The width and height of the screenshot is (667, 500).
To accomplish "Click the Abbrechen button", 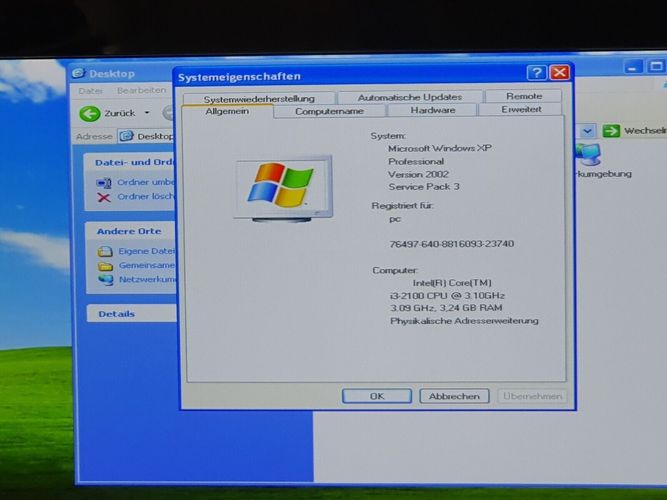I will tap(454, 396).
